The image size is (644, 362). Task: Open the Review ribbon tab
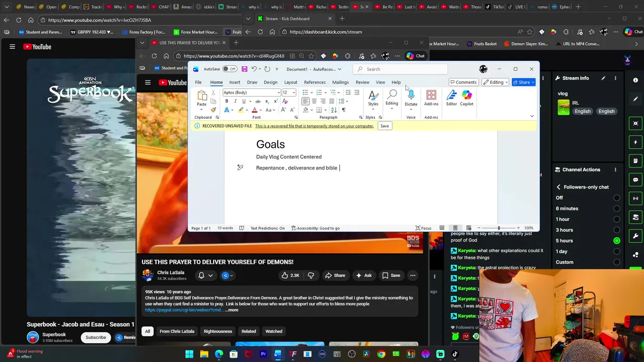[x=362, y=82]
